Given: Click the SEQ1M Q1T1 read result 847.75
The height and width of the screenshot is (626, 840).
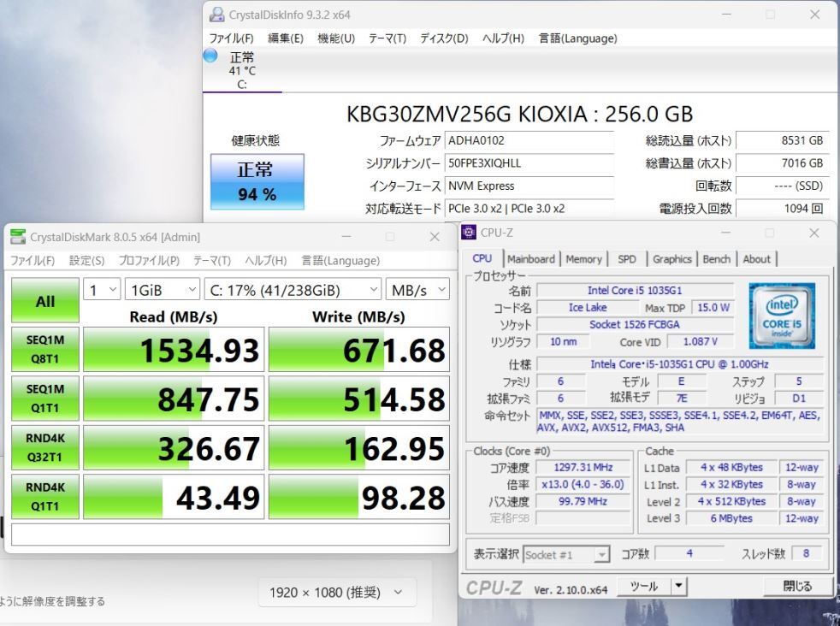Looking at the screenshot, I should point(174,399).
